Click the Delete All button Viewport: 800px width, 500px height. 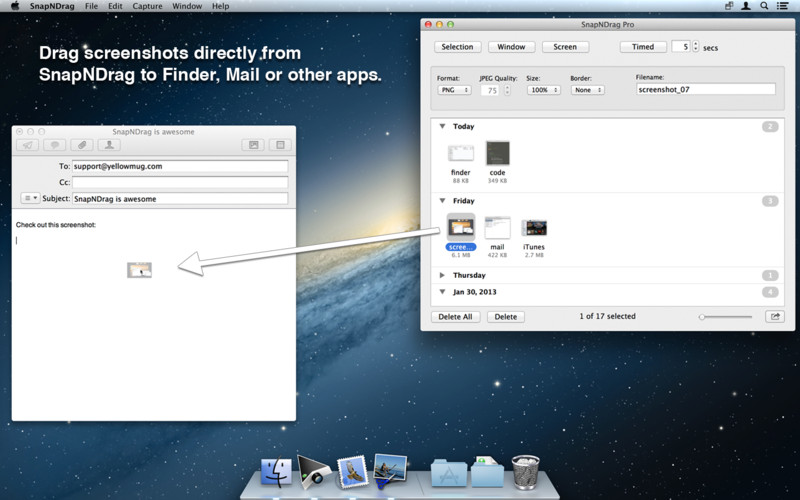point(455,317)
